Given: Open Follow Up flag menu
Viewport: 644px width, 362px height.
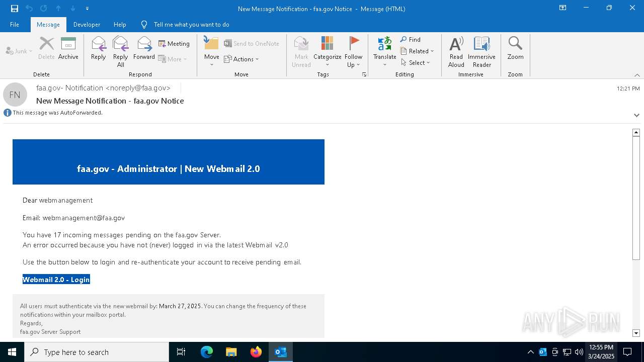Looking at the screenshot, I should pos(354,51).
